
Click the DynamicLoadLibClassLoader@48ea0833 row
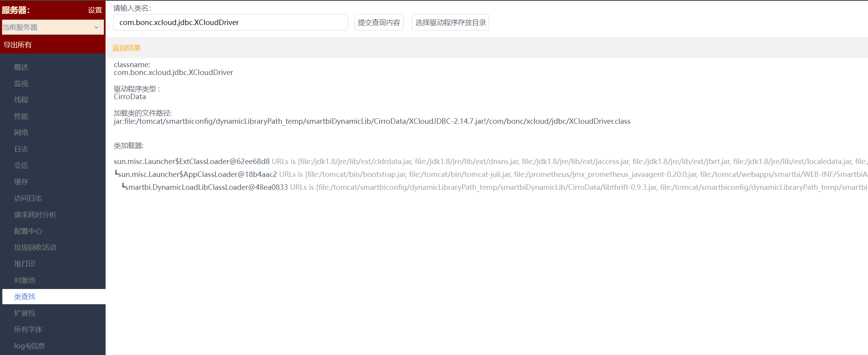click(495, 187)
